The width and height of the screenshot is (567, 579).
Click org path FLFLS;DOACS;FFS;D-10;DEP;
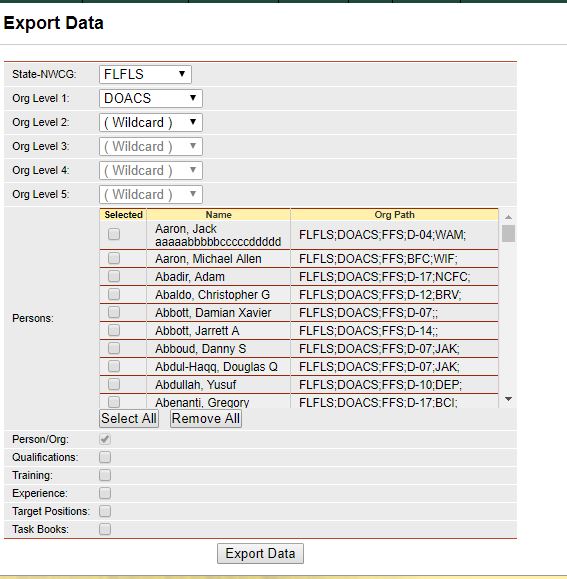coord(380,385)
